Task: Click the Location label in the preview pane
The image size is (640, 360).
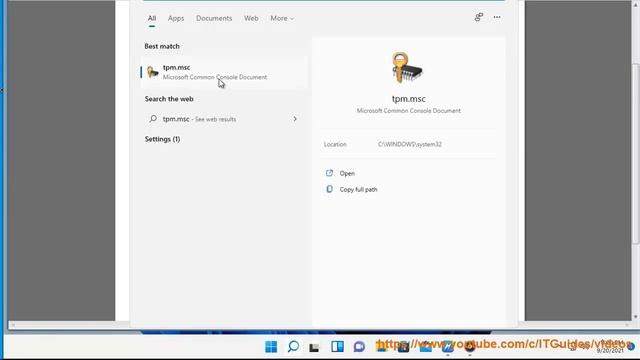Action: tap(335, 144)
